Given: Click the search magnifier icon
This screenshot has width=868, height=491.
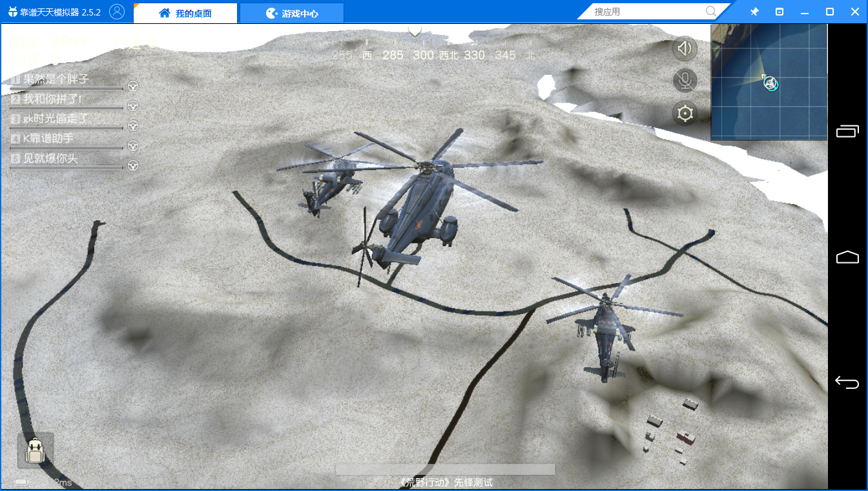Looking at the screenshot, I should click(711, 12).
